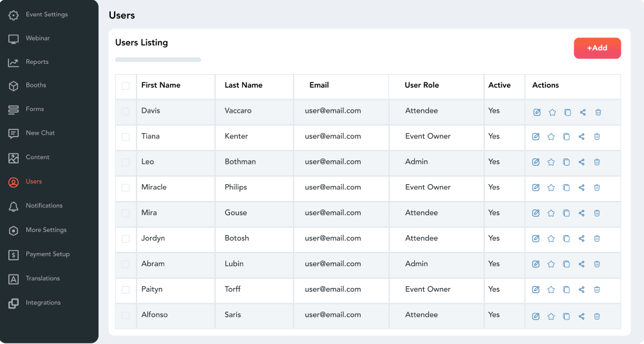Viewport: 644px width, 344px height.
Task: Star the user Abram Lubin
Action: pyautogui.click(x=551, y=264)
